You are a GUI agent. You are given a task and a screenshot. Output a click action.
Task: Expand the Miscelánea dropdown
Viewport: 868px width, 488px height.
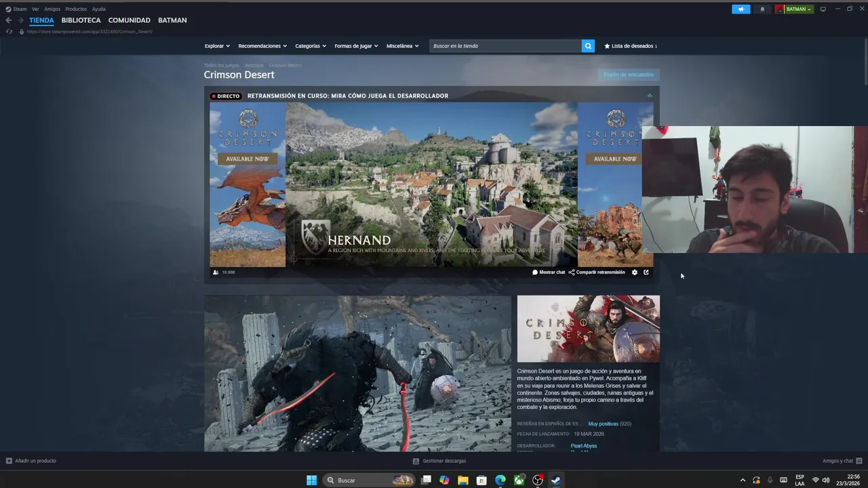[x=403, y=46]
